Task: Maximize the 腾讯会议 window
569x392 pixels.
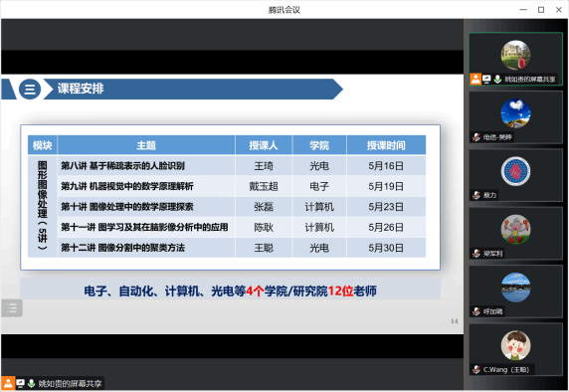Action: tap(541, 10)
